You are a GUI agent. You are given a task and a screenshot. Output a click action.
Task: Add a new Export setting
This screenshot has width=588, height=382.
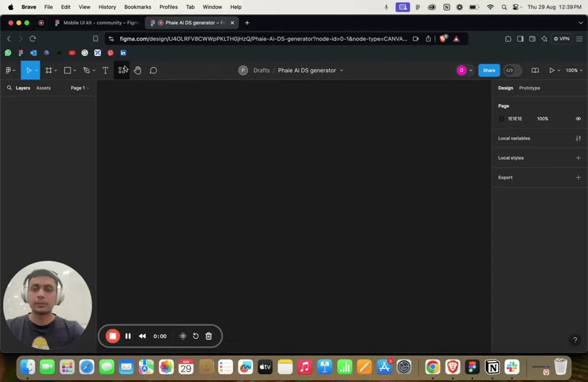pos(578,177)
